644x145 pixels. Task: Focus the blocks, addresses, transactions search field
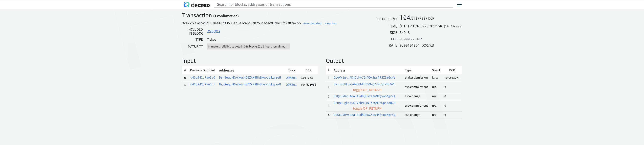pyautogui.click(x=333, y=5)
